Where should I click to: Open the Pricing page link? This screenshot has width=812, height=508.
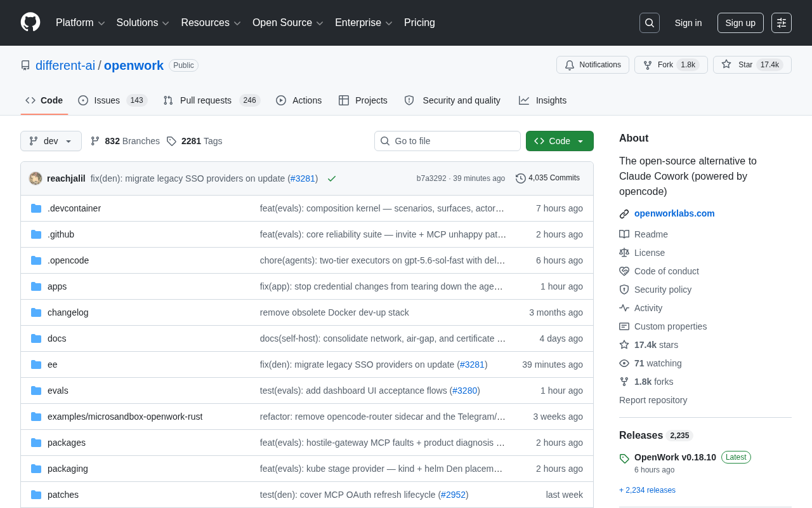(419, 23)
